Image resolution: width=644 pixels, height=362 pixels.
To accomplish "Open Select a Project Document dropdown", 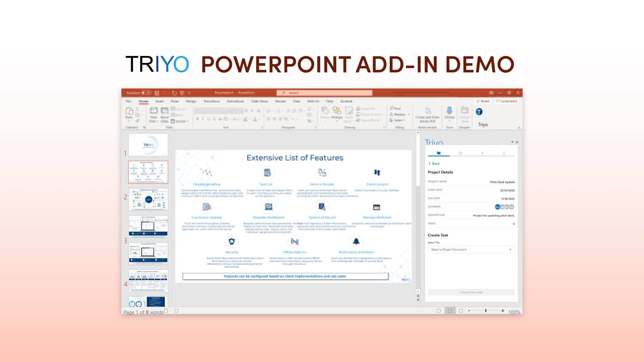I will 471,250.
